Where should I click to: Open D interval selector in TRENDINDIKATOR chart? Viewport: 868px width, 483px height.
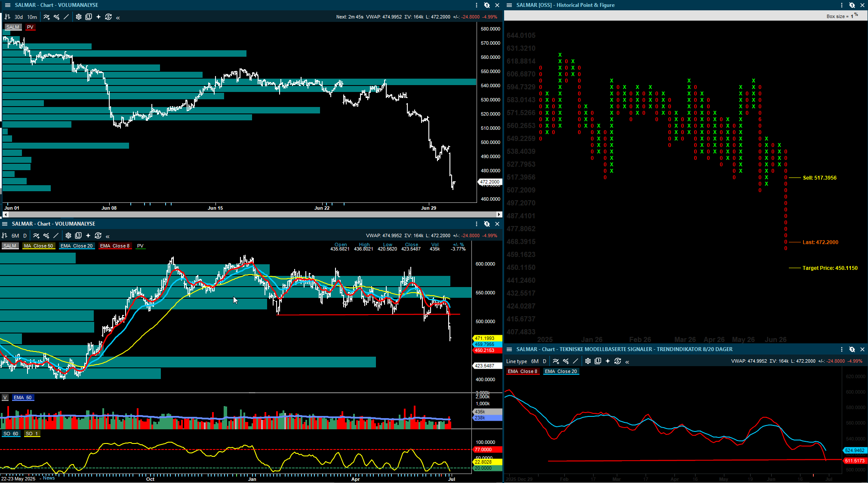(545, 361)
